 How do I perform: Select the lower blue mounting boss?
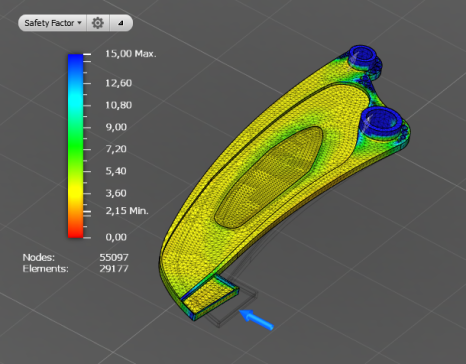click(380, 122)
